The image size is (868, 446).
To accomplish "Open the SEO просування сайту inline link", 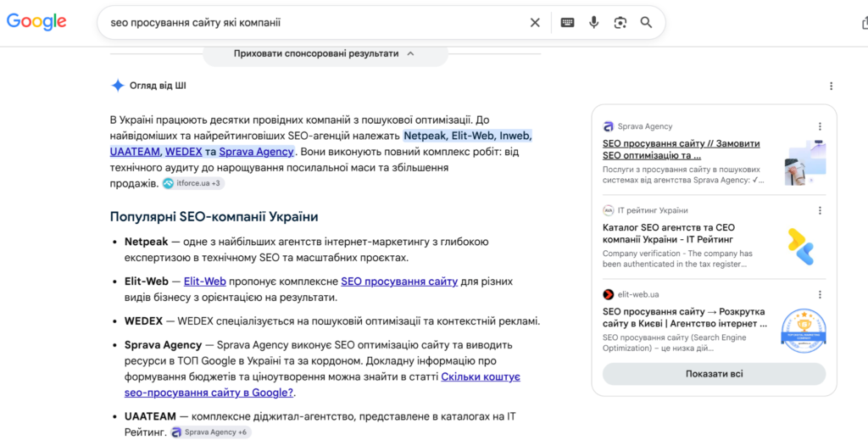I will click(399, 282).
